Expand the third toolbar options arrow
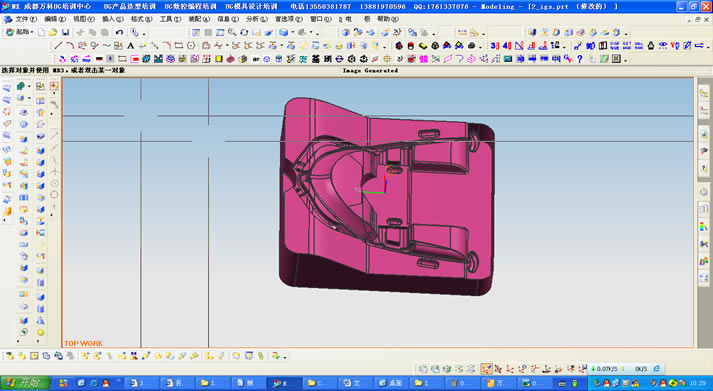This screenshot has width=713, height=391. tap(626, 60)
